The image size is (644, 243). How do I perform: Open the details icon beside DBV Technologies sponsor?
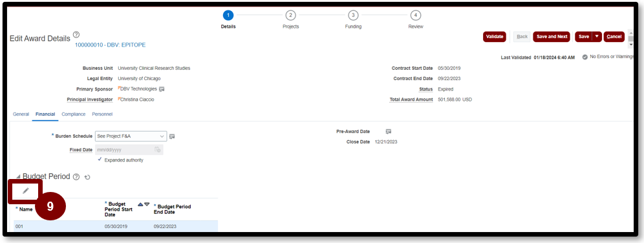point(162,89)
